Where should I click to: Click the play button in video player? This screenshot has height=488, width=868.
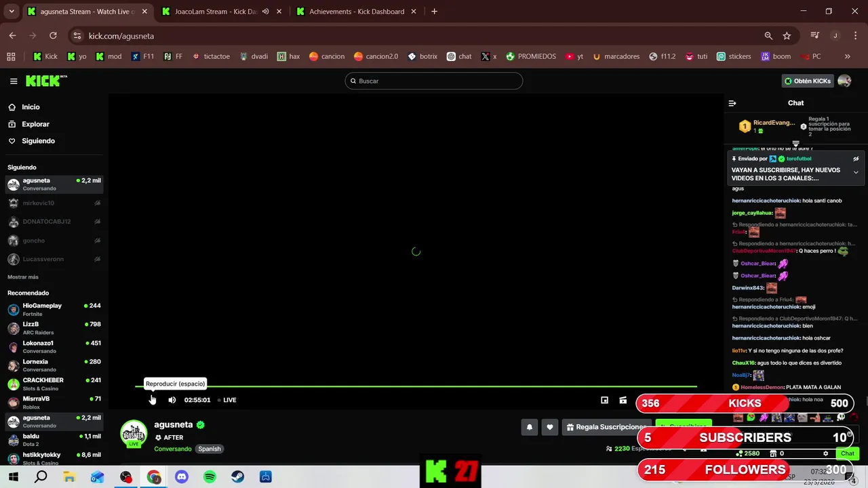tap(152, 400)
